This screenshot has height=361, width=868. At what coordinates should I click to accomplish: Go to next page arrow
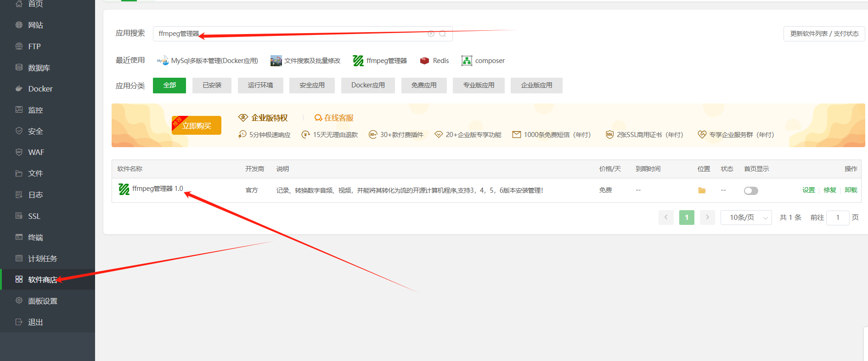point(707,218)
